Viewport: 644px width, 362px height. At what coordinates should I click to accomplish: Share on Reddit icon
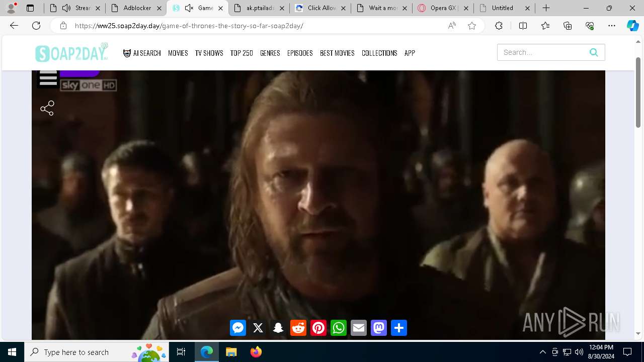click(298, 328)
